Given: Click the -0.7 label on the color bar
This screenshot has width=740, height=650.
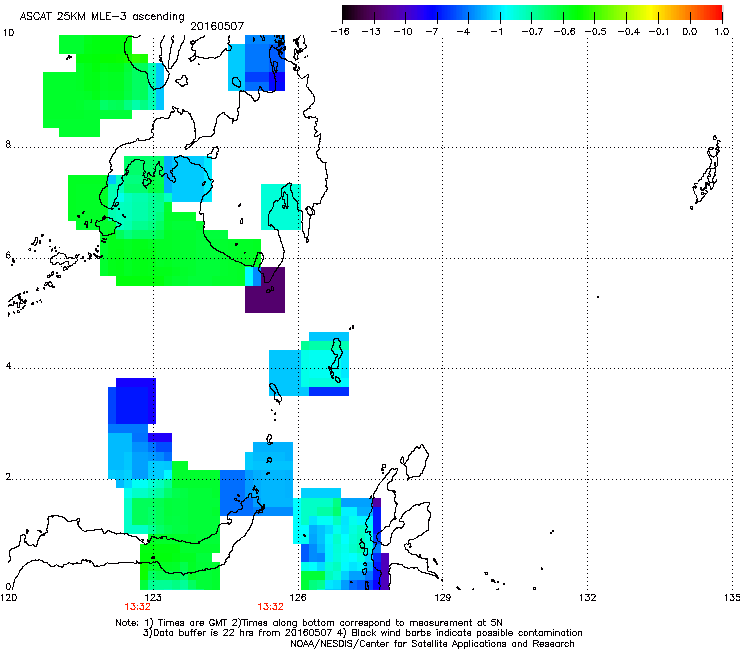Looking at the screenshot, I should point(532,32).
